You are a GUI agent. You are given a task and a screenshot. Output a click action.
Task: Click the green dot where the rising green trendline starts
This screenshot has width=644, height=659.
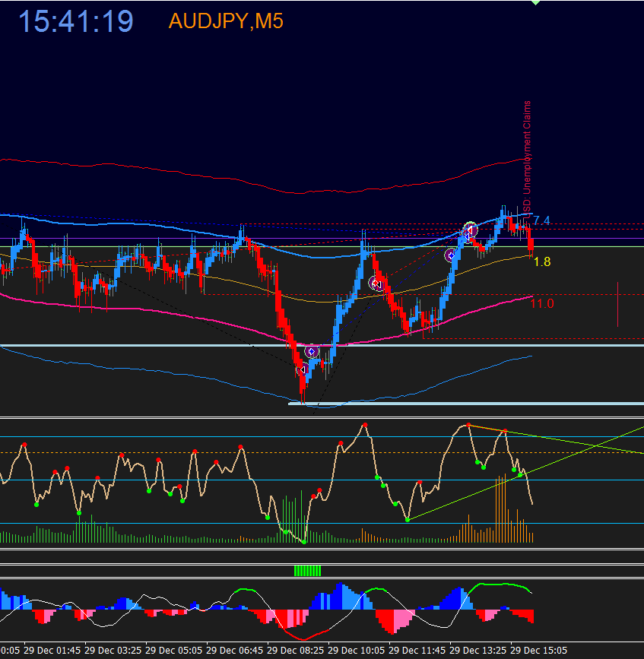(408, 520)
